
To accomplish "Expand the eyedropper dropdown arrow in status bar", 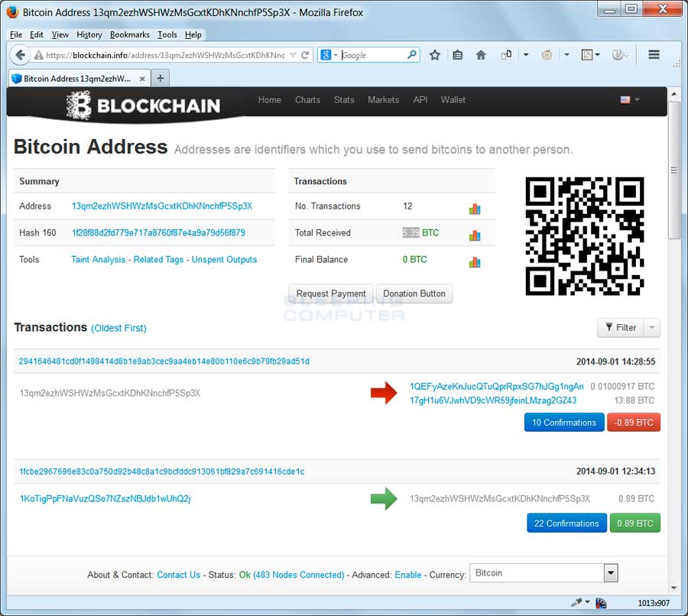I will (x=587, y=601).
